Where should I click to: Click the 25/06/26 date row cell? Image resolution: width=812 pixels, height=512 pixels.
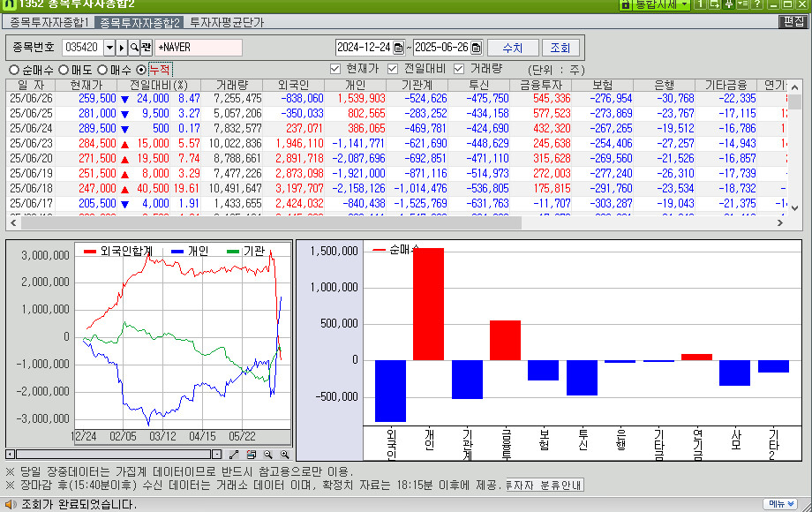(31, 98)
